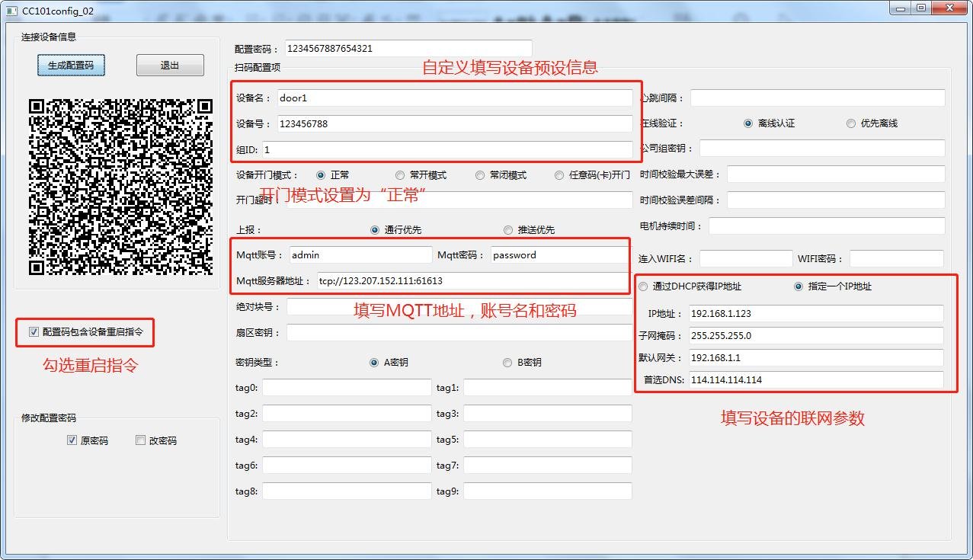Click the tag8 input field

(x=347, y=491)
